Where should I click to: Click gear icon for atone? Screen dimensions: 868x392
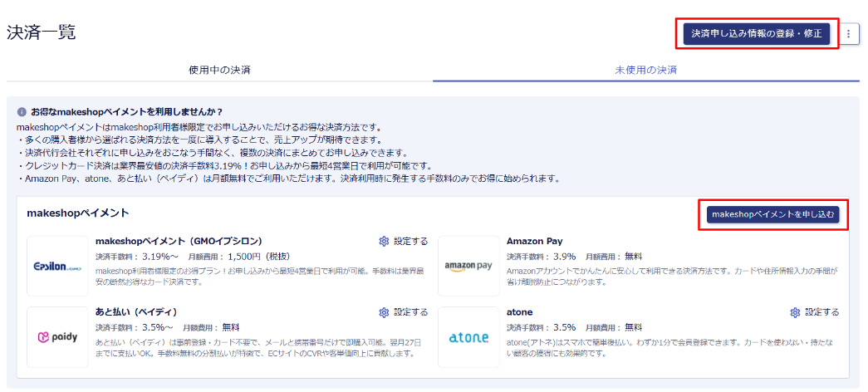(795, 312)
